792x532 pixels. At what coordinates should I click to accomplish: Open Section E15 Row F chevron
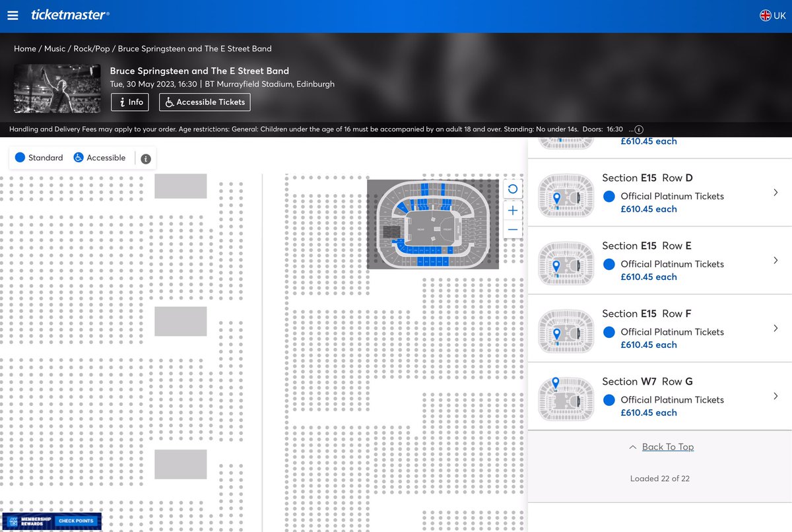pos(775,329)
